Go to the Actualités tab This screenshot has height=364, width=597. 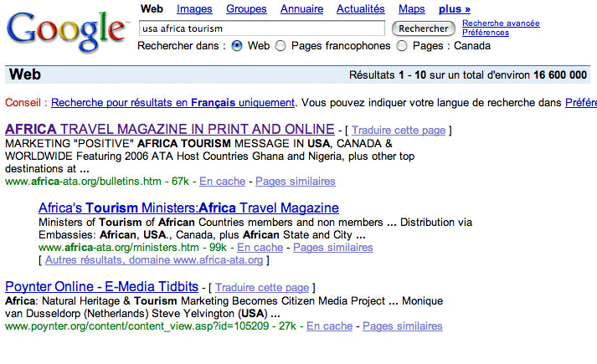(361, 9)
